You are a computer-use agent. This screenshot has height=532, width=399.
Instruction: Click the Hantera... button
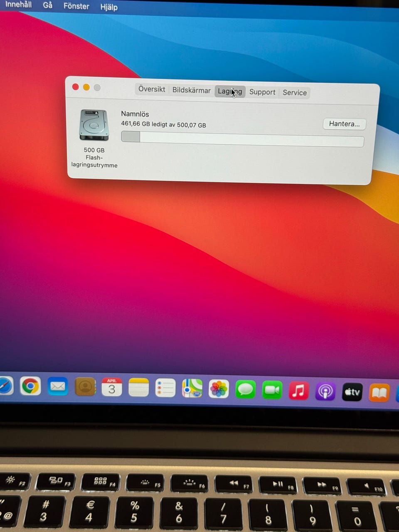pyautogui.click(x=345, y=124)
